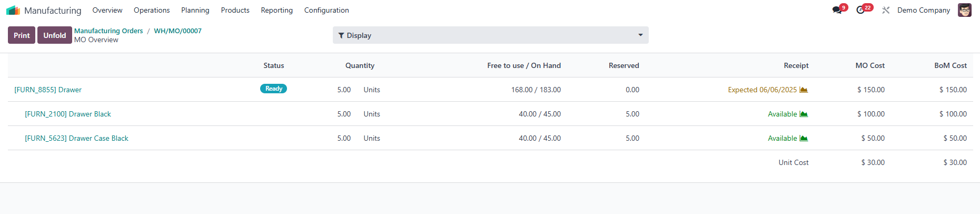Open the Reporting menu

coord(276,10)
